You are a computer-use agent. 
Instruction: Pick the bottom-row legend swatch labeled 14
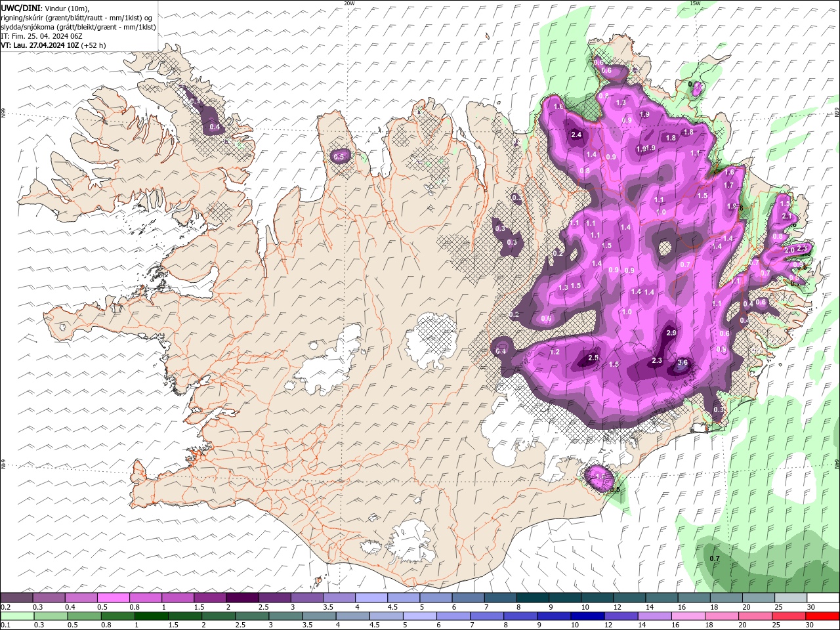(x=654, y=616)
